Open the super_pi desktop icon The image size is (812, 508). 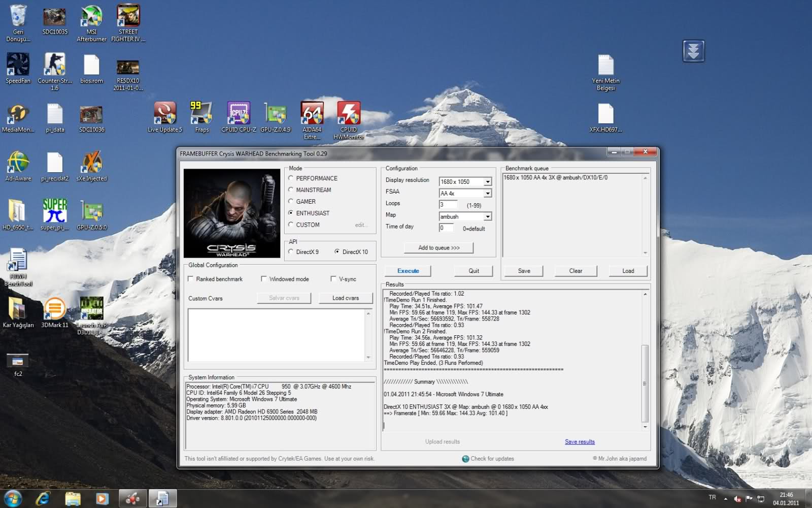tap(55, 214)
